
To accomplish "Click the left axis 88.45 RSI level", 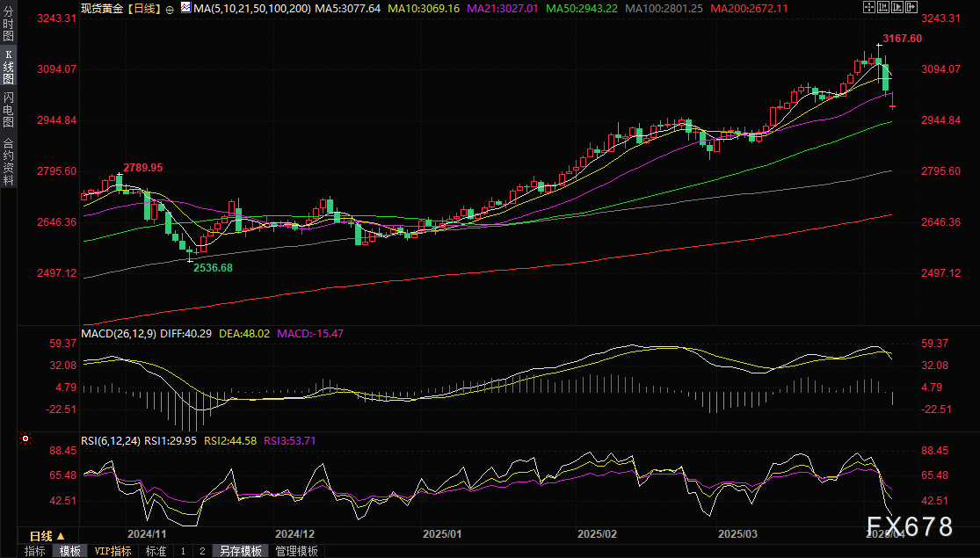I will pyautogui.click(x=62, y=450).
